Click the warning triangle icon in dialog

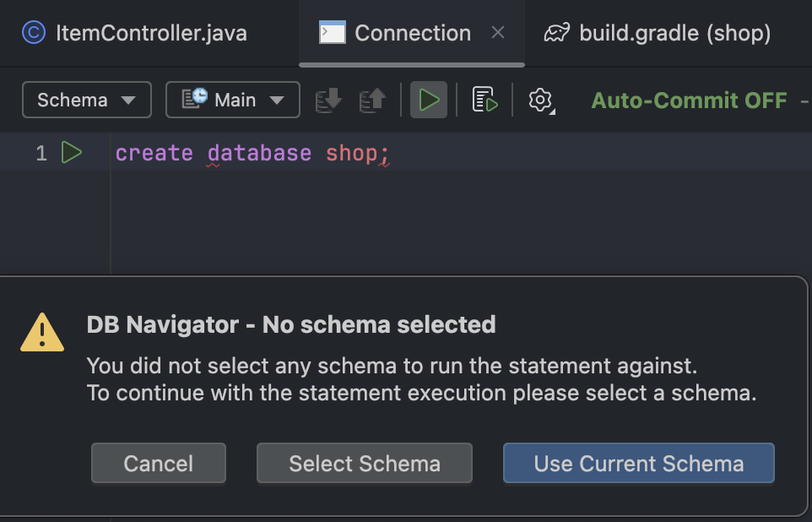[42, 332]
